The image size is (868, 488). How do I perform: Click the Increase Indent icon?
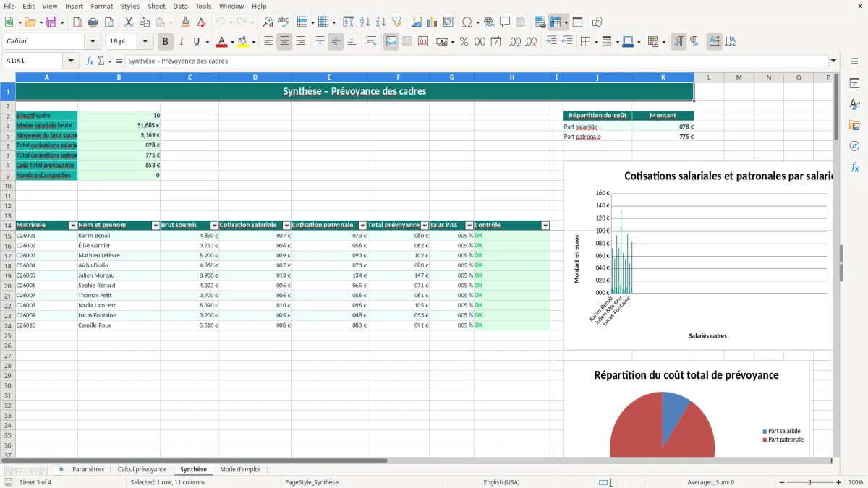[x=552, y=42]
